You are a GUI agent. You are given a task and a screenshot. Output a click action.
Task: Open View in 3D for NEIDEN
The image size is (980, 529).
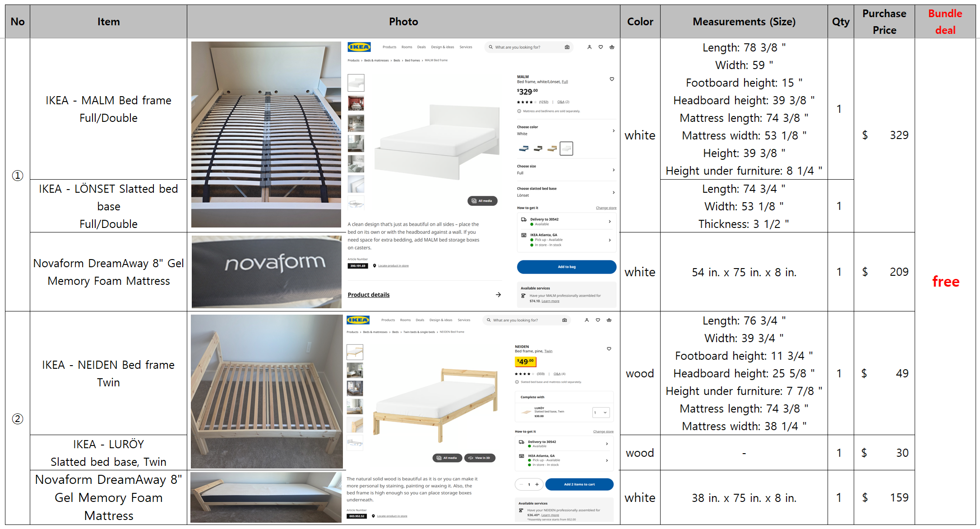(x=480, y=458)
